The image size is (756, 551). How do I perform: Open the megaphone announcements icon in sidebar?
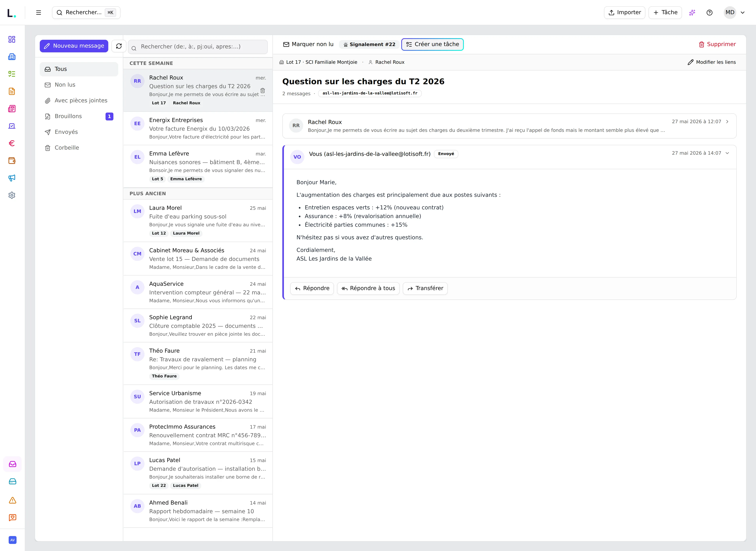point(12,178)
